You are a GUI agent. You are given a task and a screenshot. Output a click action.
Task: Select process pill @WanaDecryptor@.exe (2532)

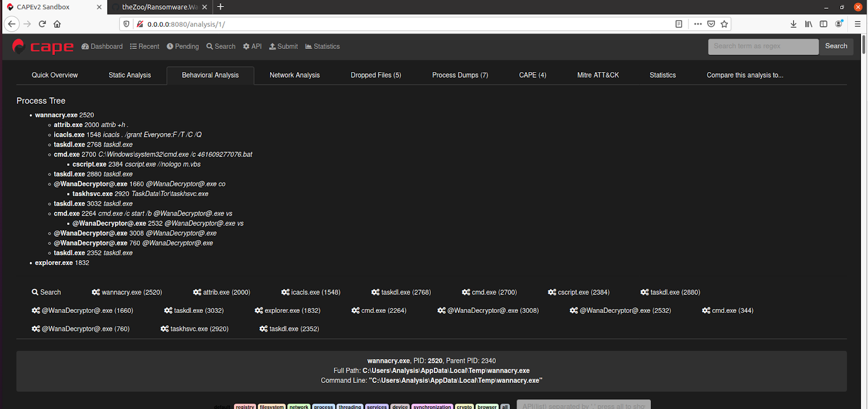(x=621, y=311)
